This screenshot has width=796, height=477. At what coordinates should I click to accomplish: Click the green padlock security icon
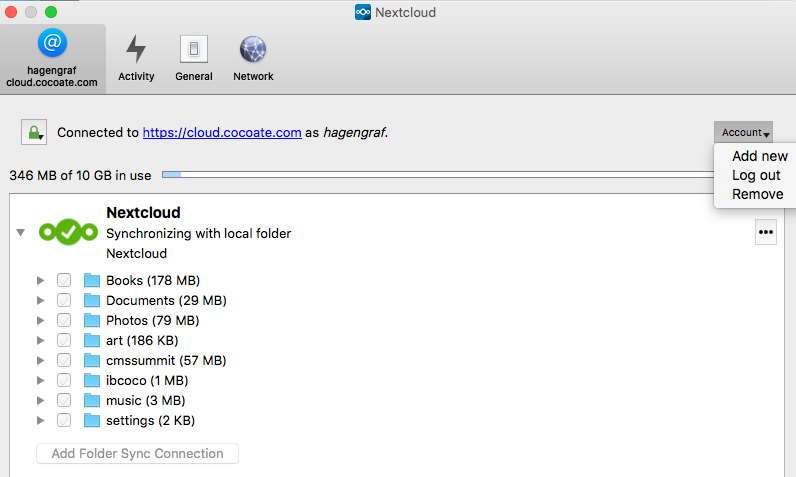(34, 132)
